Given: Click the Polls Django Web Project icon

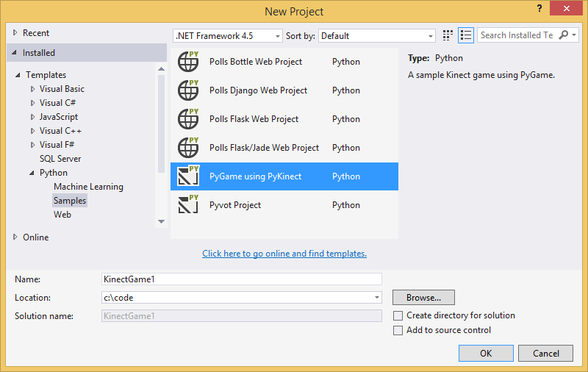Looking at the screenshot, I should coord(189,90).
